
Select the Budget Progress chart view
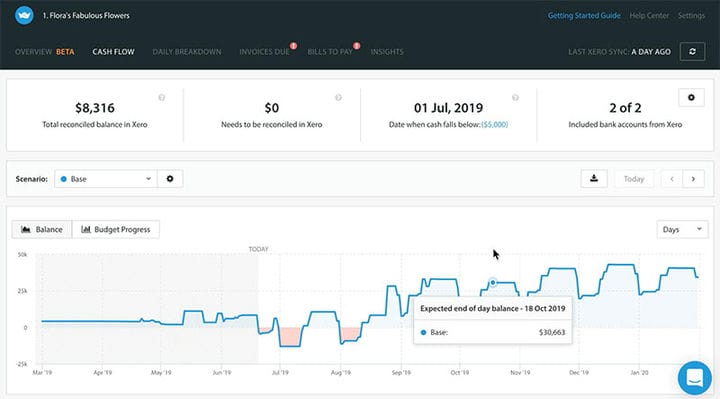point(116,229)
